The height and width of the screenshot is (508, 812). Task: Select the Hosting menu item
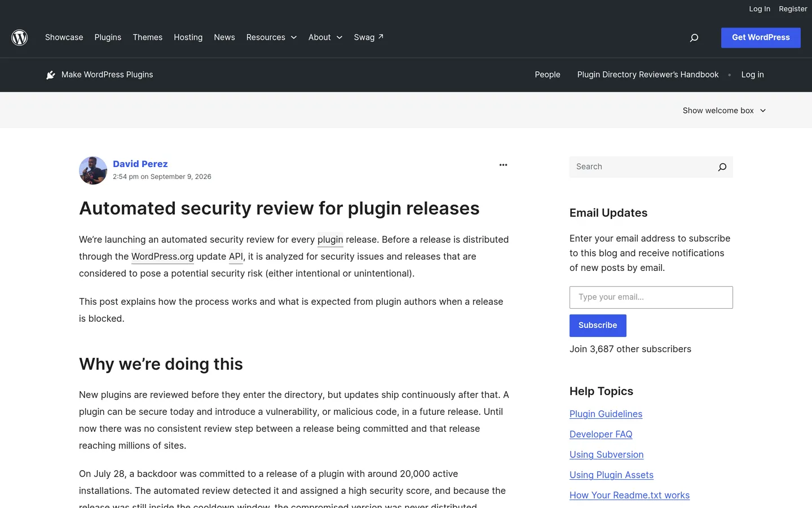coord(188,37)
